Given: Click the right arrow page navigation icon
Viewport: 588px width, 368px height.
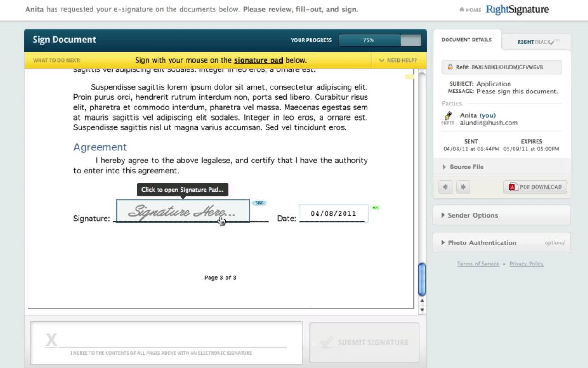Looking at the screenshot, I should 463,187.
